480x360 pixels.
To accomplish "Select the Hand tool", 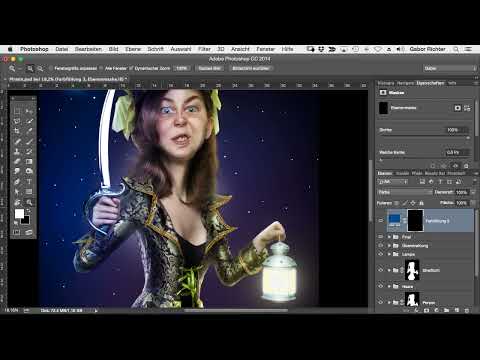I will click(x=17, y=202).
